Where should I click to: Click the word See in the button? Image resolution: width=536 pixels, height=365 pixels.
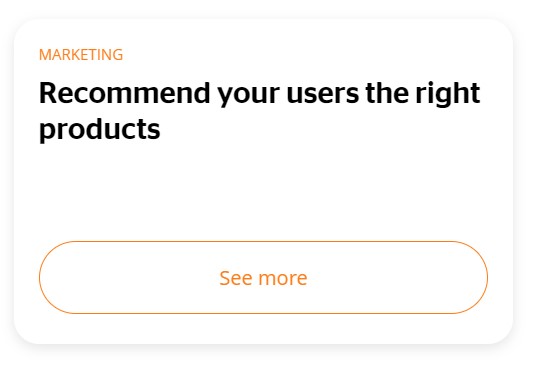[236, 278]
